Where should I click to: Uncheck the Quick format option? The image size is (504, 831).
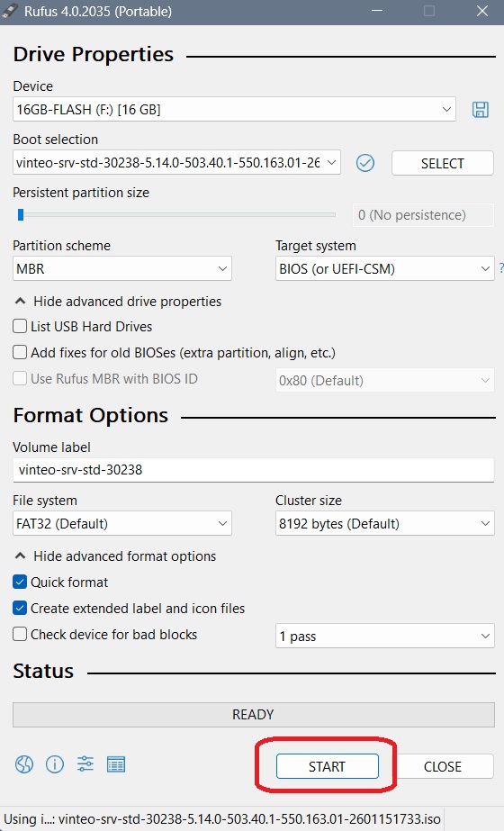coord(20,582)
